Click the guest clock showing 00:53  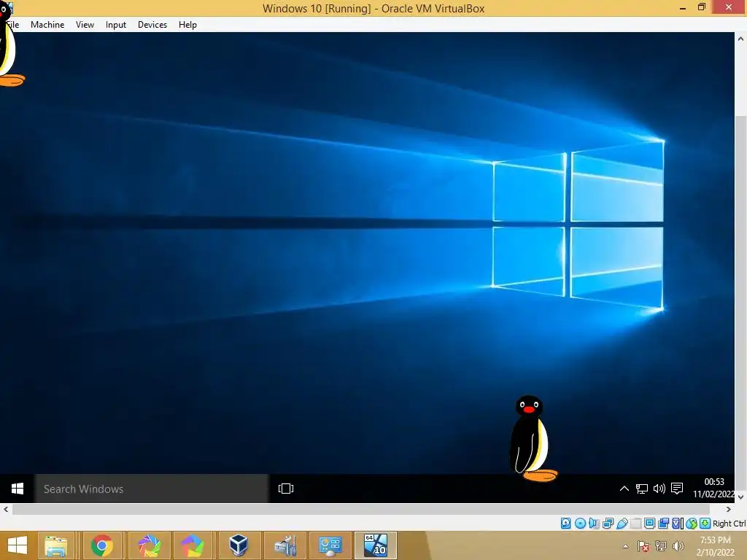coord(713,488)
